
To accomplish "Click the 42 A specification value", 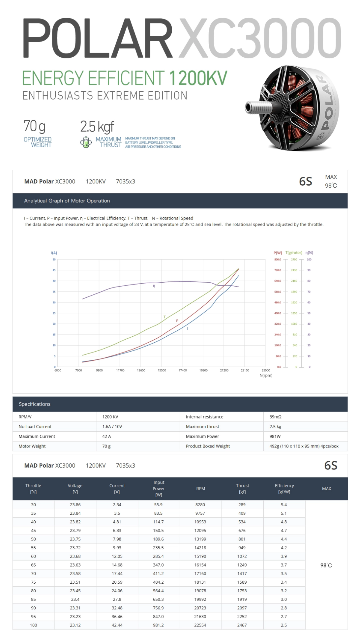I will point(106,436).
